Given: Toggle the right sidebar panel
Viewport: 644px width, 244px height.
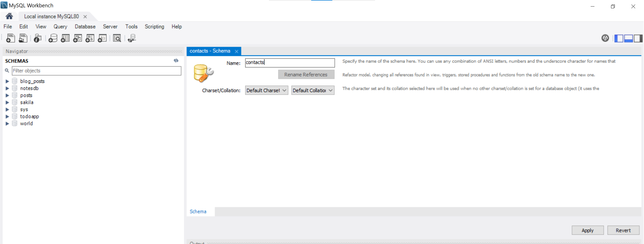Looking at the screenshot, I should (638, 38).
